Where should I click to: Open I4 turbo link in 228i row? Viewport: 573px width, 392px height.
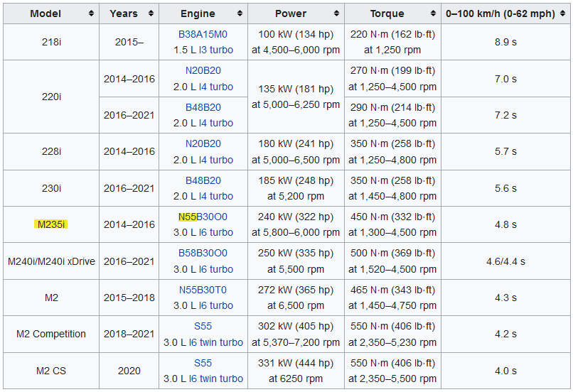point(216,160)
